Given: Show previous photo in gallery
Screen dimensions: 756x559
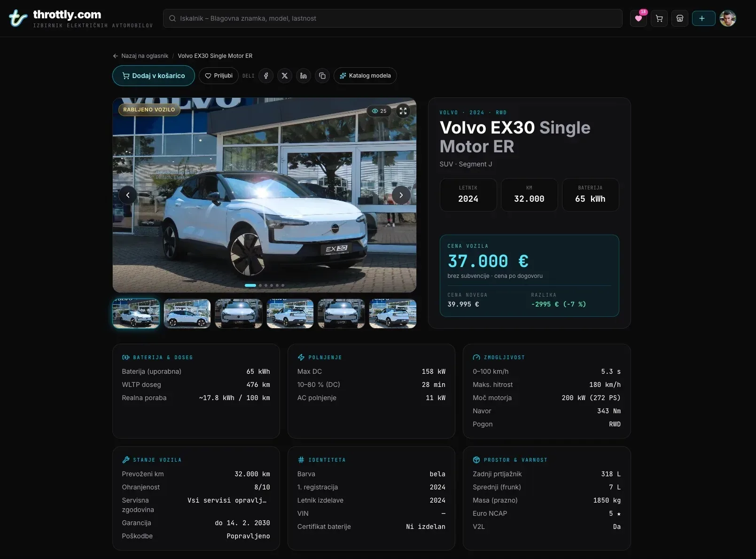Looking at the screenshot, I should (128, 195).
